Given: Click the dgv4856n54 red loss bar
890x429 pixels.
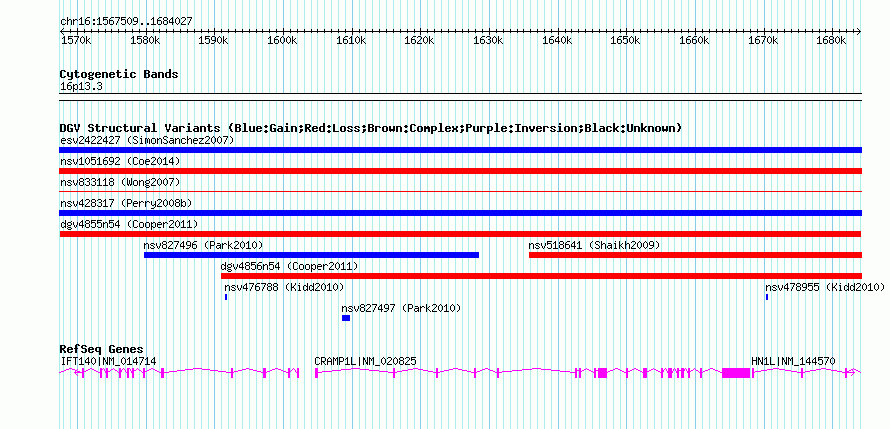Looking at the screenshot, I should pyautogui.click(x=541, y=276).
